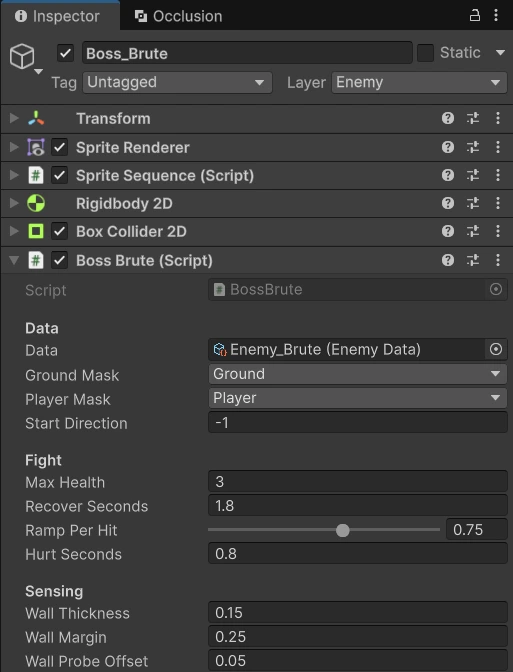The image size is (513, 672).
Task: Open Sprite Renderer help icon
Action: click(447, 147)
